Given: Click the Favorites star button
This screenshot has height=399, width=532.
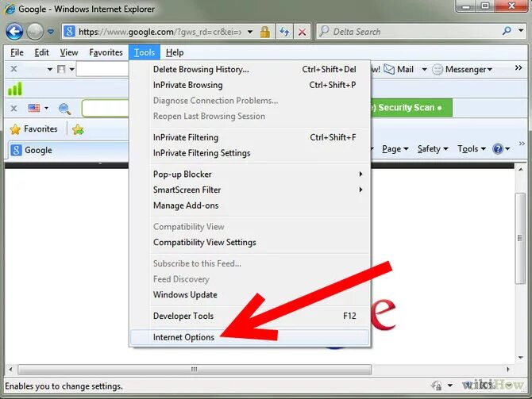Looking at the screenshot, I should pos(34,129).
